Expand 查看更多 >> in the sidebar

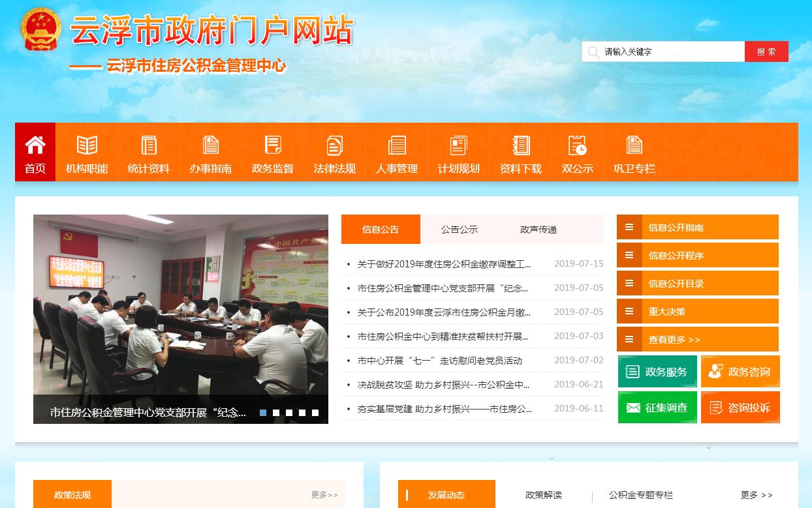click(x=674, y=340)
